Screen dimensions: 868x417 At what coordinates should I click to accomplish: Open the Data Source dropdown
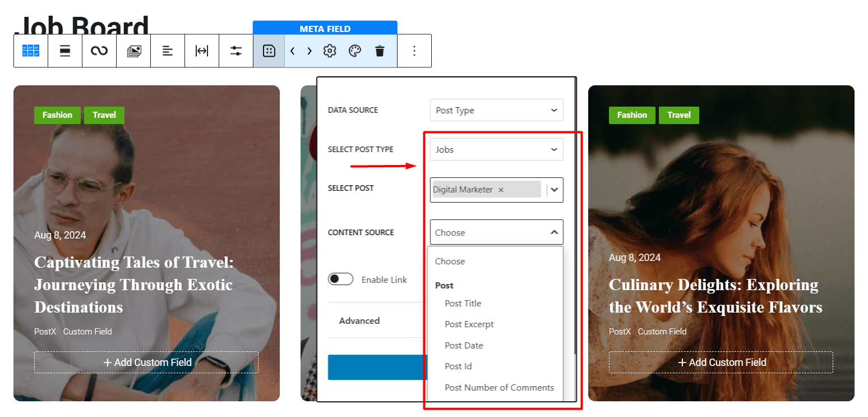[x=496, y=110]
